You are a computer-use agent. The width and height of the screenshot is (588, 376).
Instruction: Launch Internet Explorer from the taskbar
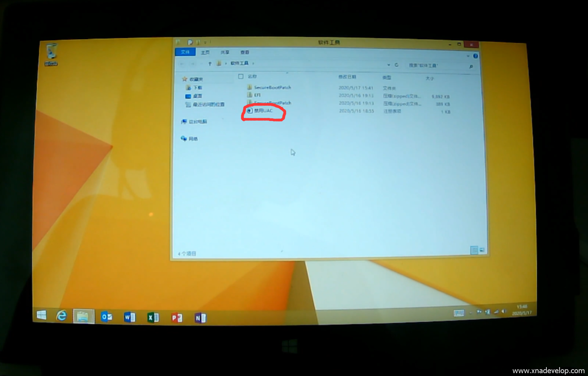[x=62, y=315]
